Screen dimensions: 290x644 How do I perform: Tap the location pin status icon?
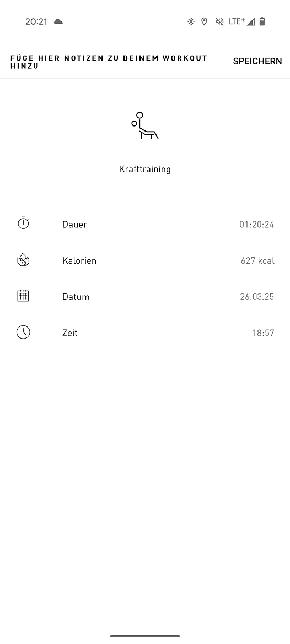(x=204, y=22)
